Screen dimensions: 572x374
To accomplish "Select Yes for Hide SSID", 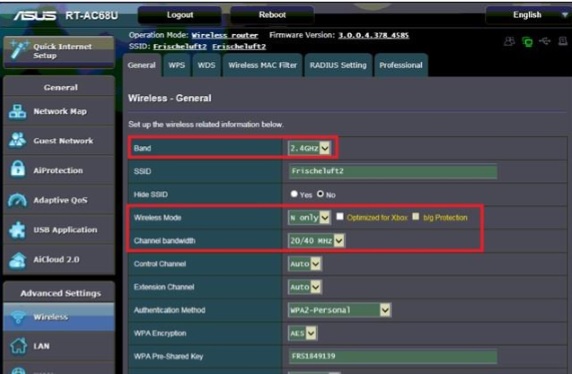I will (x=294, y=194).
